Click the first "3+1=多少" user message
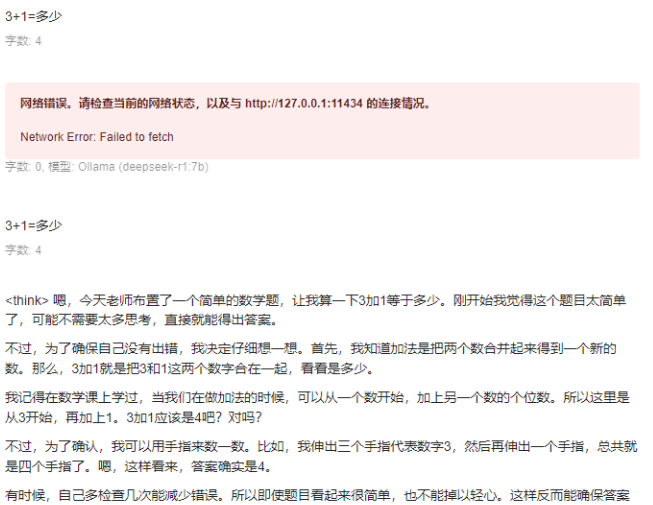653x505 pixels. (x=33, y=16)
